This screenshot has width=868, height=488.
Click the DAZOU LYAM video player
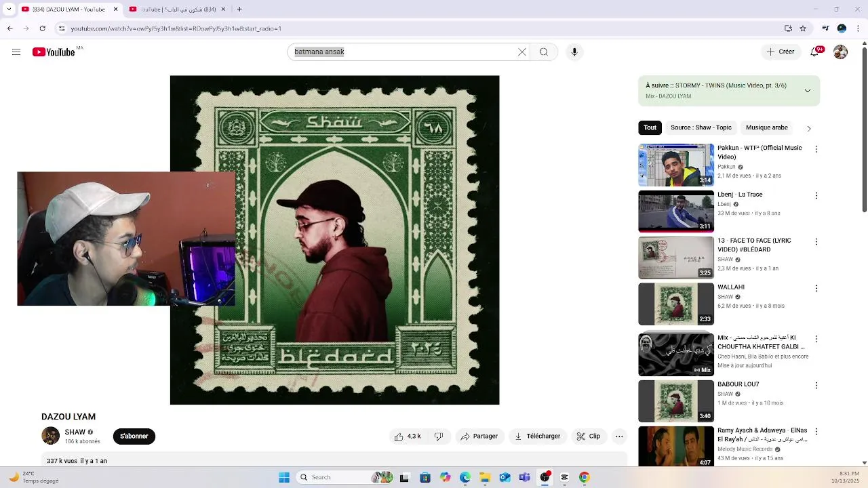pyautogui.click(x=334, y=240)
